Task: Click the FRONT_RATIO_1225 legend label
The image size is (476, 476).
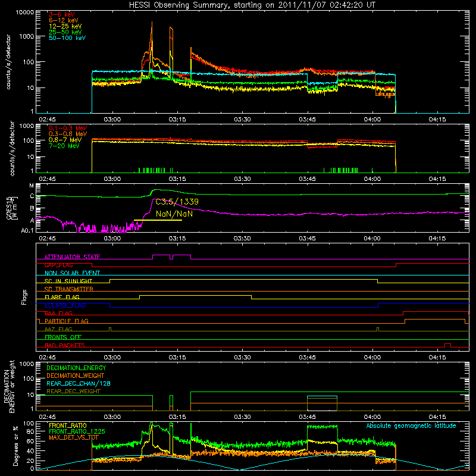Action: [77, 431]
